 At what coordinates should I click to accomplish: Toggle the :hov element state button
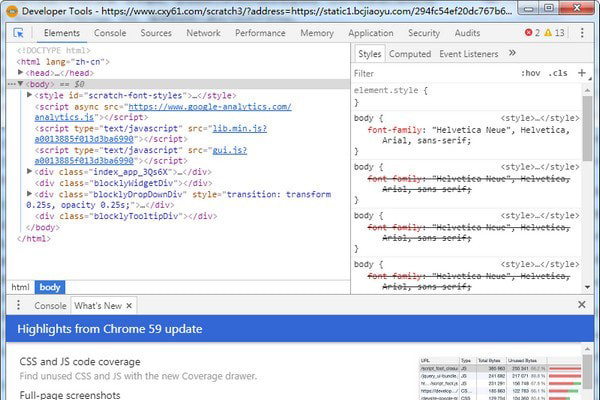click(531, 73)
